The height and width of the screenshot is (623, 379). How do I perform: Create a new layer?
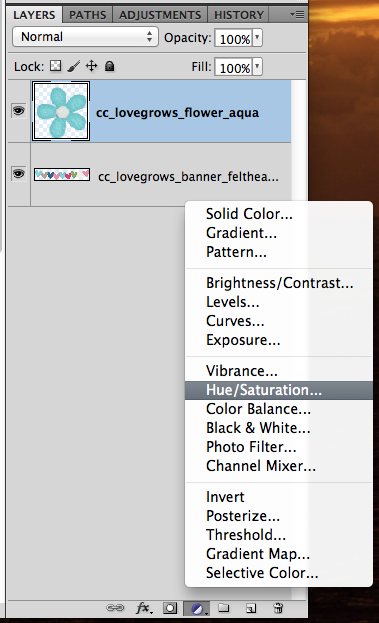[251, 608]
